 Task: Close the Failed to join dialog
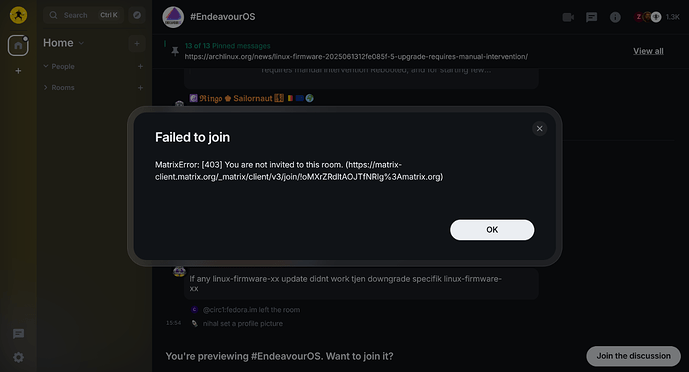click(x=539, y=129)
